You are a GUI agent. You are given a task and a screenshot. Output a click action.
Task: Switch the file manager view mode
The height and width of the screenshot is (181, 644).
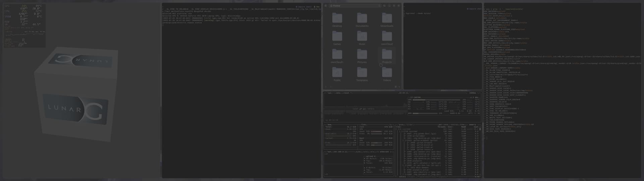pyautogui.click(x=396, y=87)
